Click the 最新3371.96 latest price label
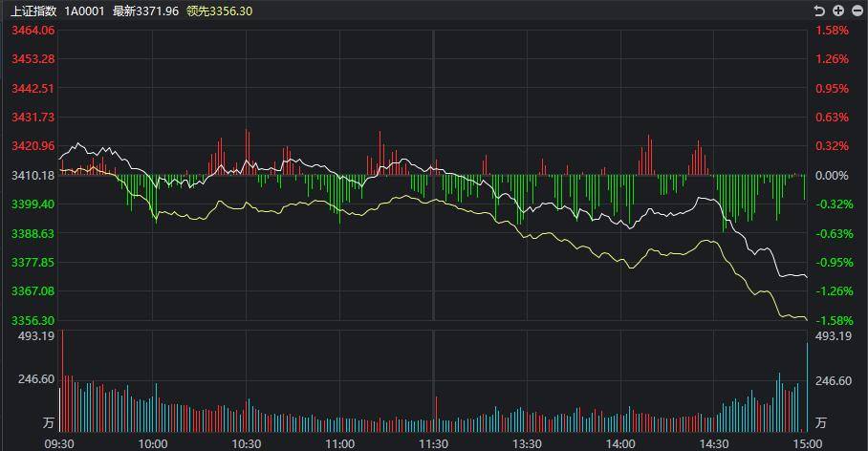This screenshot has width=868, height=451. pos(145,11)
